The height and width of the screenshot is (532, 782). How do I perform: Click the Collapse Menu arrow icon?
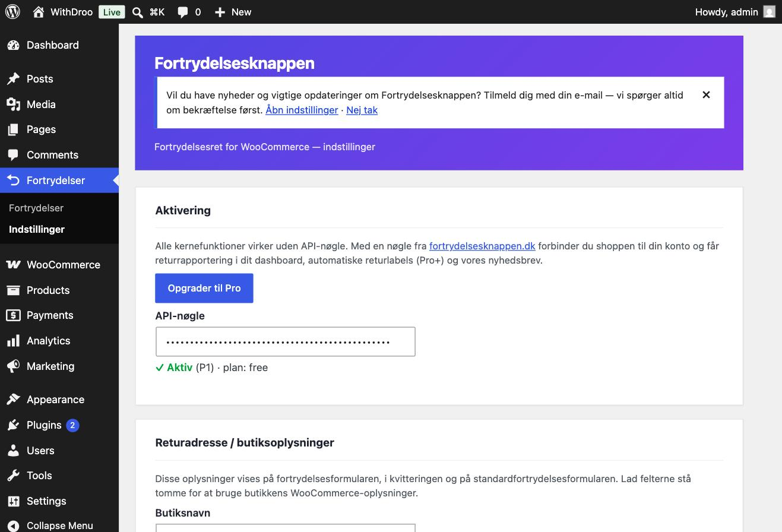[x=13, y=526]
